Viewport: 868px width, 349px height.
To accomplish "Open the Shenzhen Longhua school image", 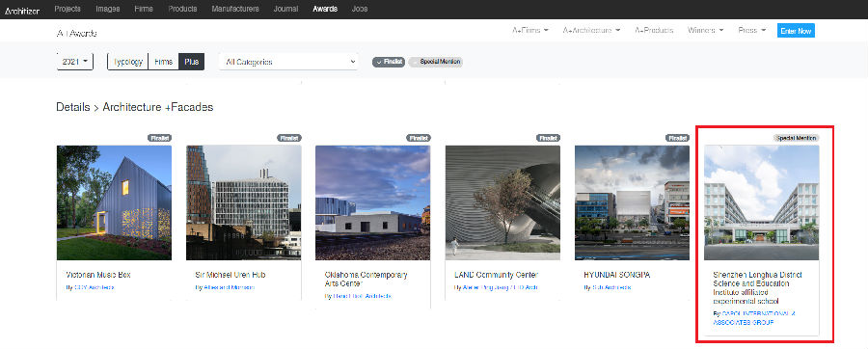I will click(762, 202).
